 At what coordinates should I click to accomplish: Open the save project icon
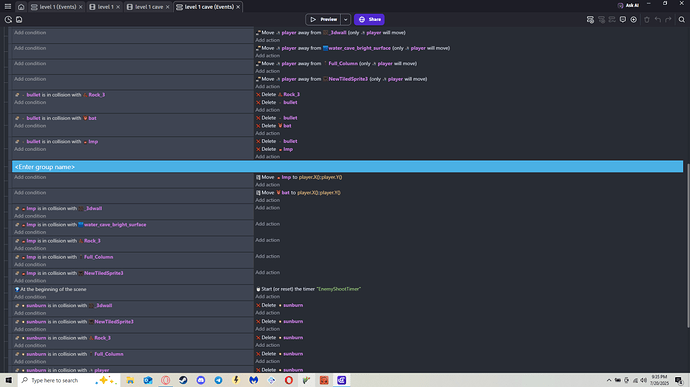point(19,19)
